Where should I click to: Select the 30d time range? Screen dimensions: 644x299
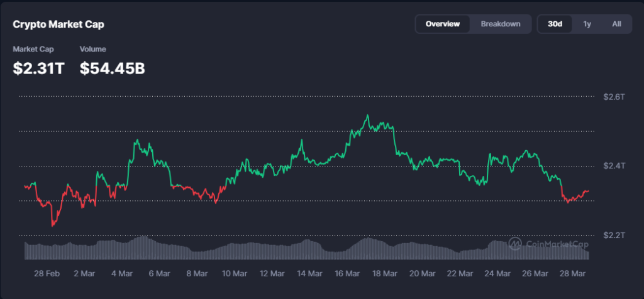[x=555, y=24]
